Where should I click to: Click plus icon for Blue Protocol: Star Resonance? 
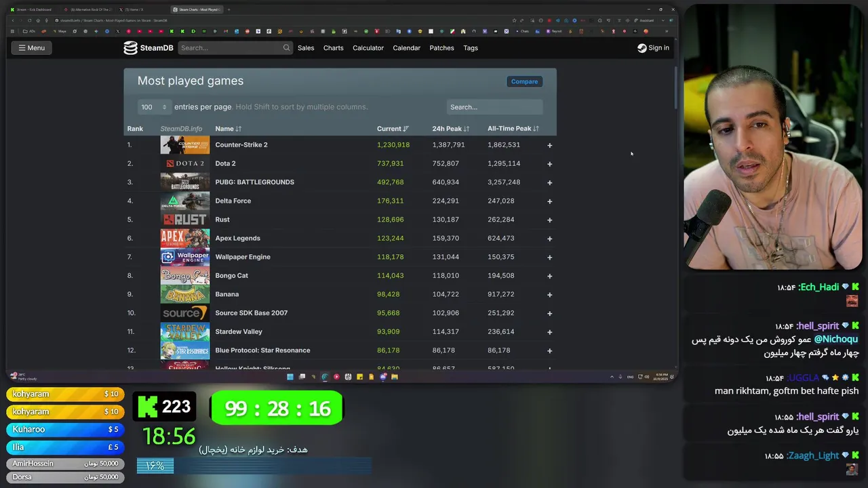(549, 351)
